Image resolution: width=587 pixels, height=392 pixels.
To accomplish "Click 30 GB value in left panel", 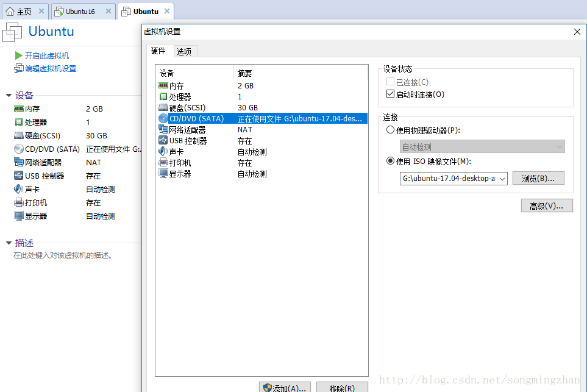I will [x=96, y=135].
